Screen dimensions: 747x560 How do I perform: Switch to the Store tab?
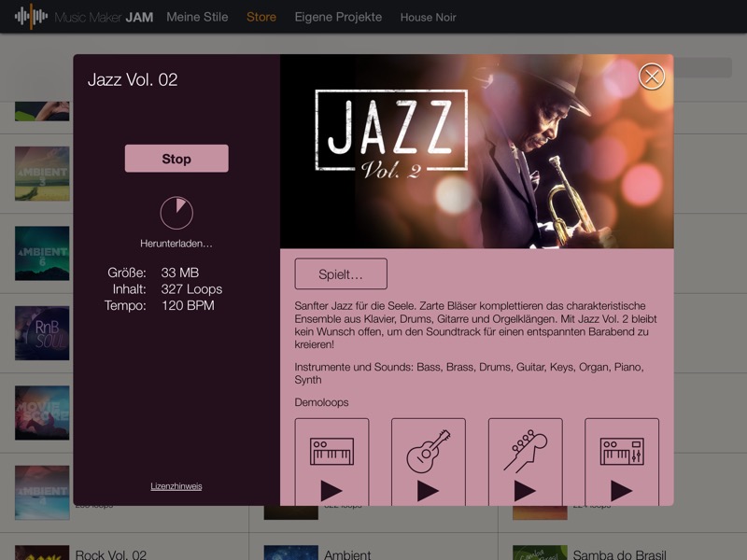click(x=261, y=17)
